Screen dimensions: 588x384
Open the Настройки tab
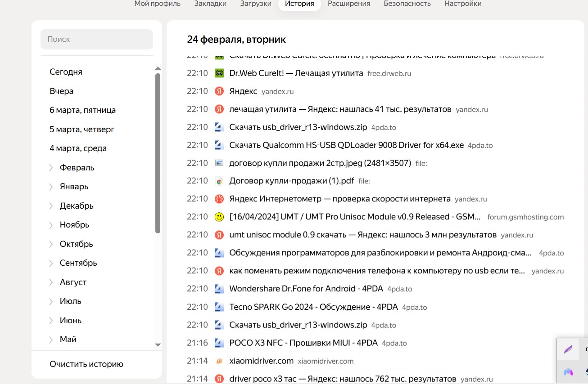[462, 3]
